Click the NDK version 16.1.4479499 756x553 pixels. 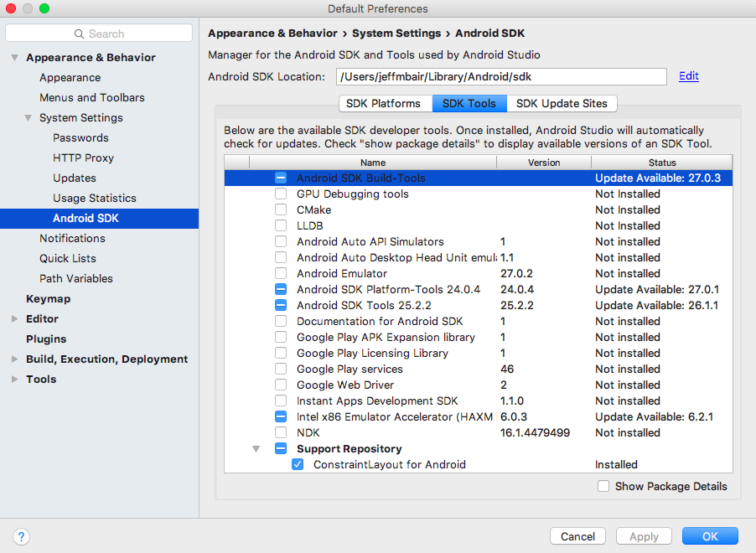[535, 432]
